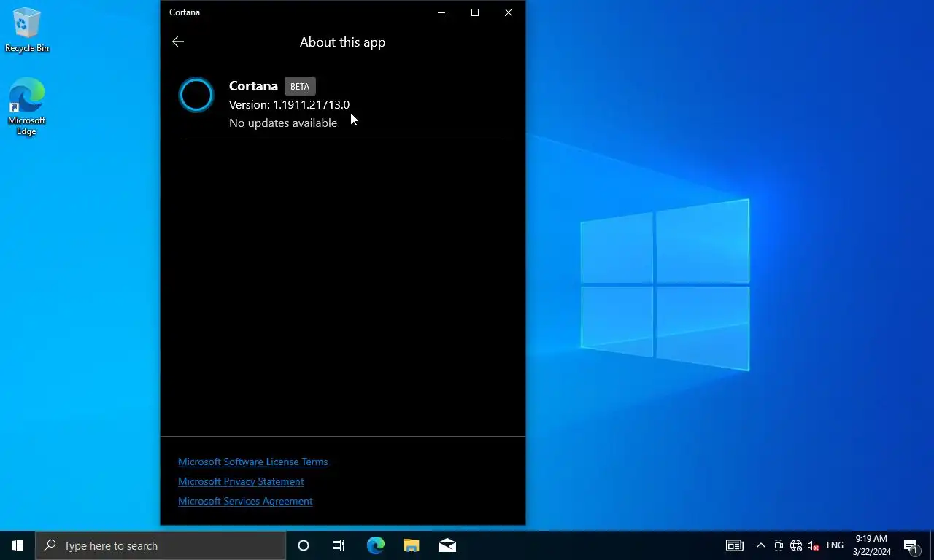The image size is (934, 560).
Task: Open network status tray icon
Action: [796, 545]
